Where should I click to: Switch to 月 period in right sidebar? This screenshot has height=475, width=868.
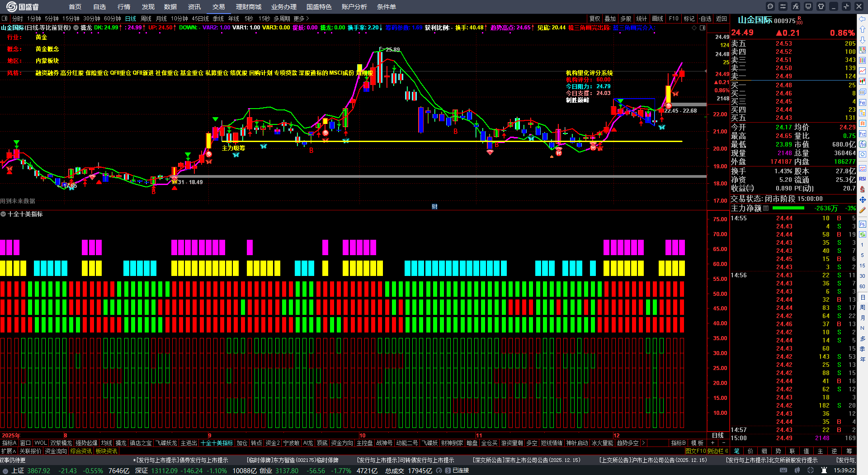863,318
